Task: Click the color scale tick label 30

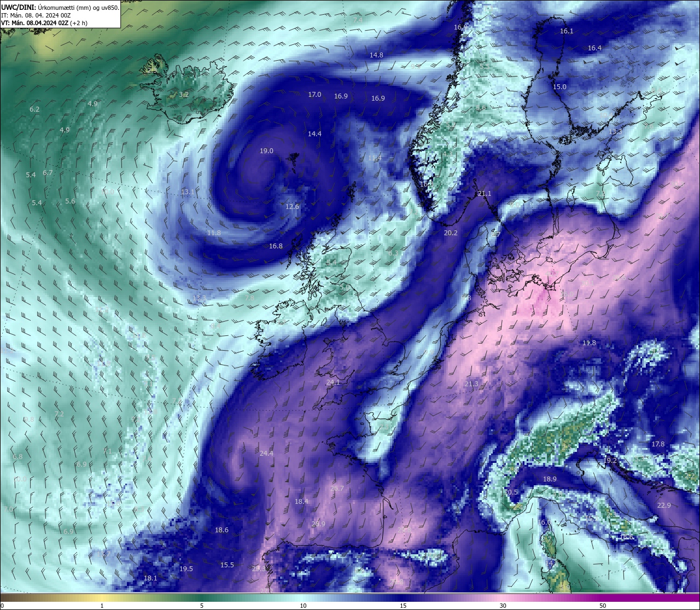Action: click(x=503, y=606)
